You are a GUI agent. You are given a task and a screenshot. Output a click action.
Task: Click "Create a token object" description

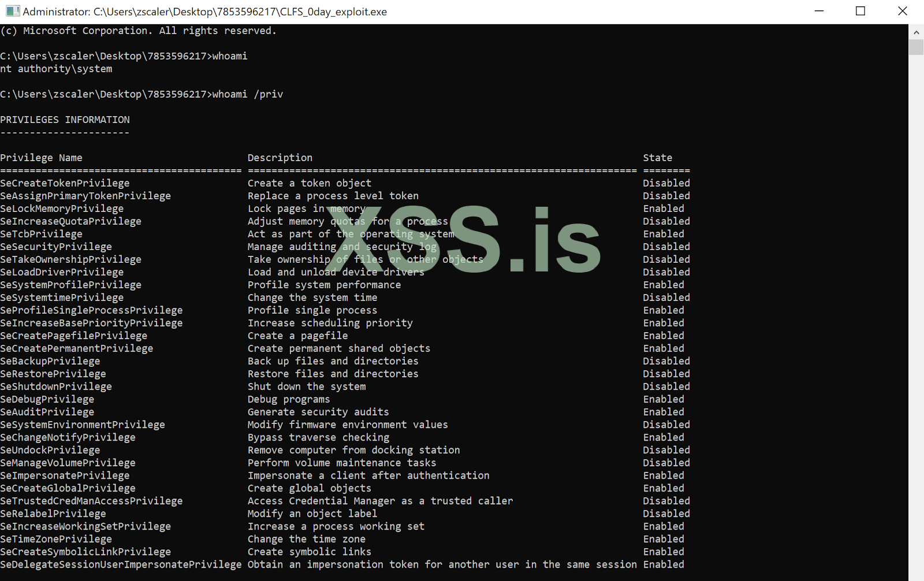pos(310,183)
